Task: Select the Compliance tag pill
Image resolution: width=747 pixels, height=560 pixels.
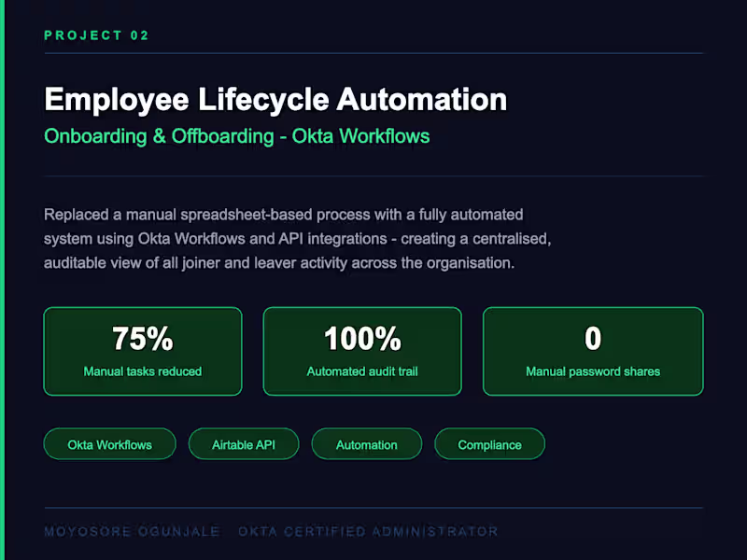Action: [489, 444]
